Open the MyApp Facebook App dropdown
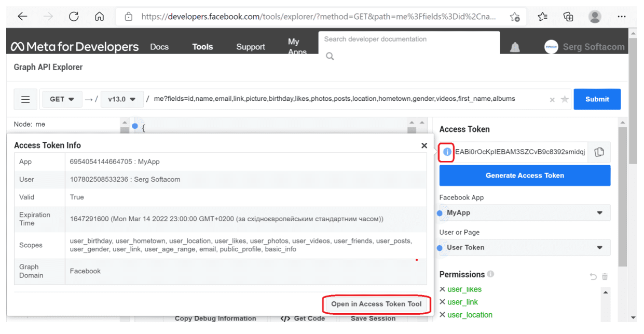Screen dimensions: 644x334 (x=525, y=213)
